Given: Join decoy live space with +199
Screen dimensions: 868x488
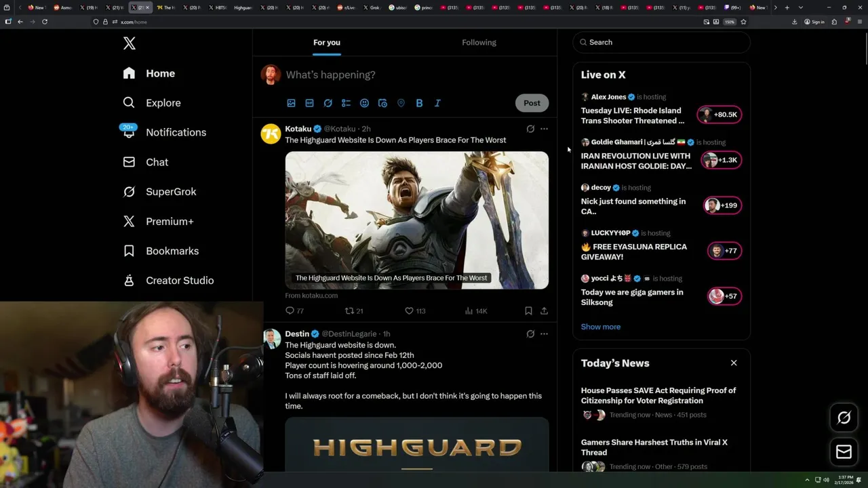Looking at the screenshot, I should click(722, 205).
